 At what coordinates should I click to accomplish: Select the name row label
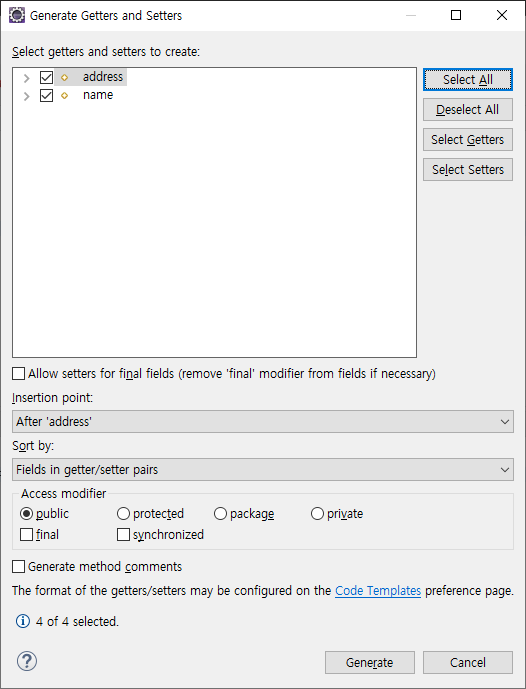(98, 95)
